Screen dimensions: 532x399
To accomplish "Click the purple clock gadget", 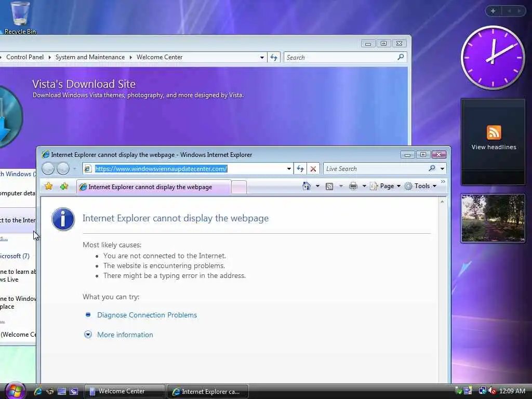I will click(x=493, y=58).
